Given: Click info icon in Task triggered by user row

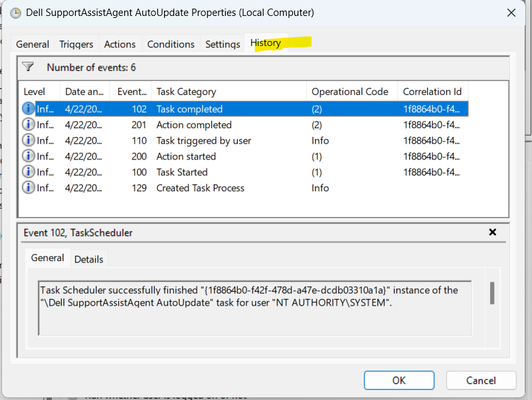Looking at the screenshot, I should tap(28, 140).
